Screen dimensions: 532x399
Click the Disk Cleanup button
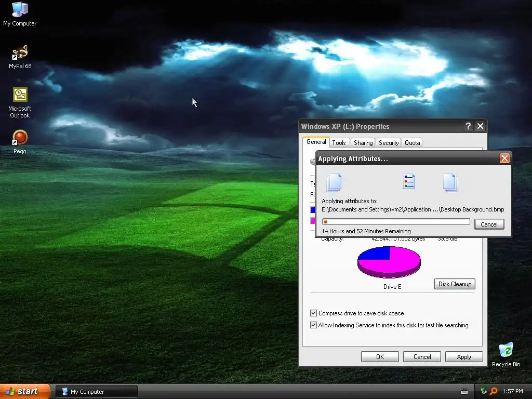point(455,284)
